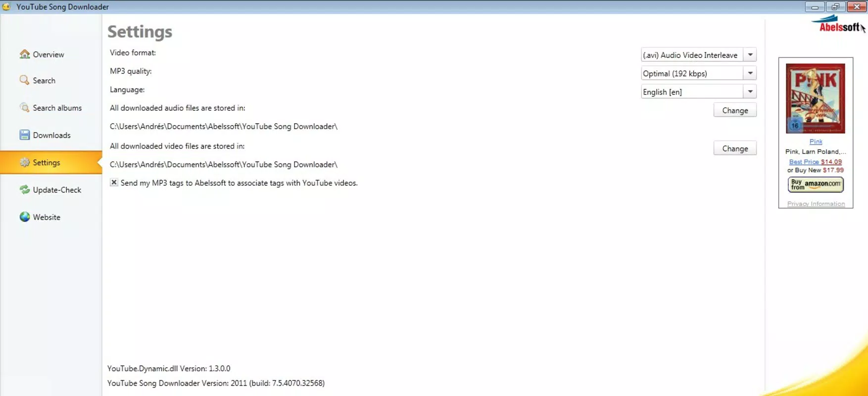Click the audio files storage path text

pos(223,127)
